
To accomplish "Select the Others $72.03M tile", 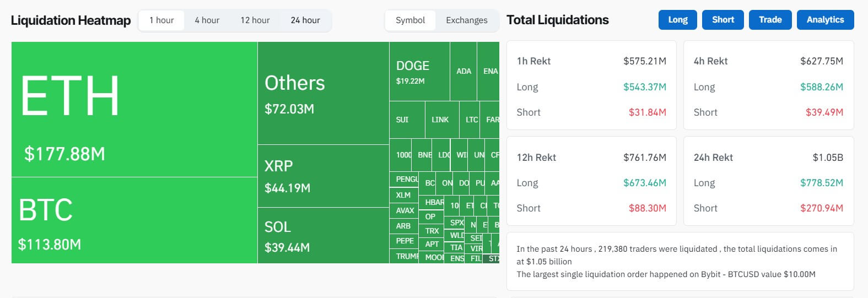I will [x=323, y=94].
